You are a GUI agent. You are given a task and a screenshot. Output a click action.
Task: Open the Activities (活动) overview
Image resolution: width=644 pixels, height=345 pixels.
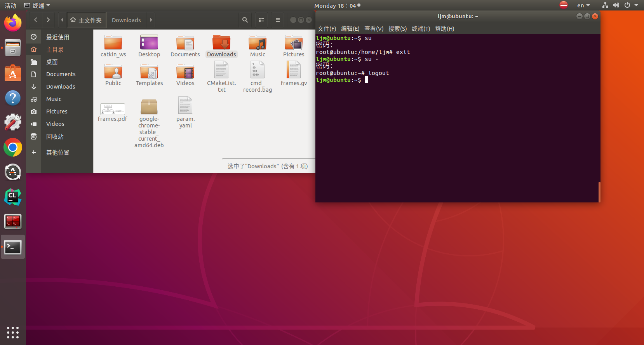pos(10,5)
